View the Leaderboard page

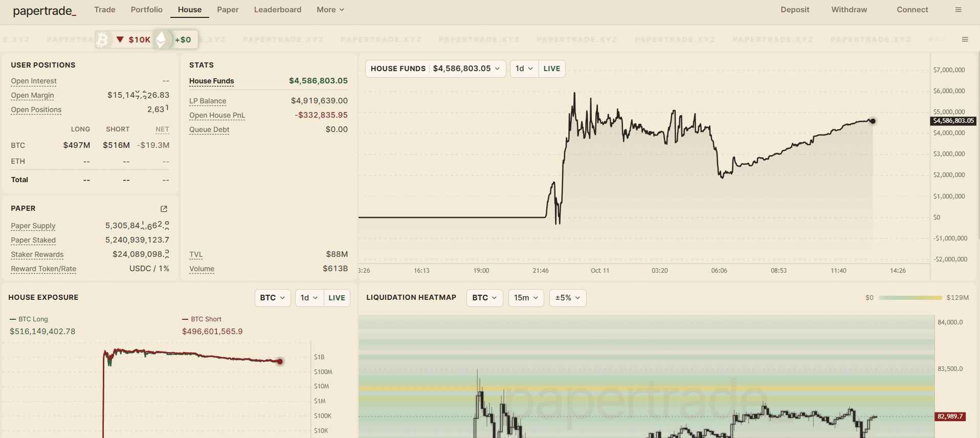pos(278,10)
